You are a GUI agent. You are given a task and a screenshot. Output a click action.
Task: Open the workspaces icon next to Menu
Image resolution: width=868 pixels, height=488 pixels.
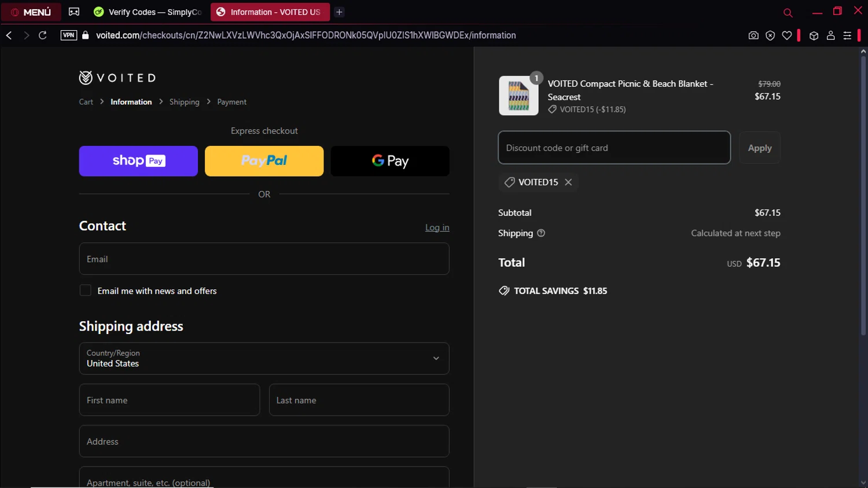coord(74,12)
